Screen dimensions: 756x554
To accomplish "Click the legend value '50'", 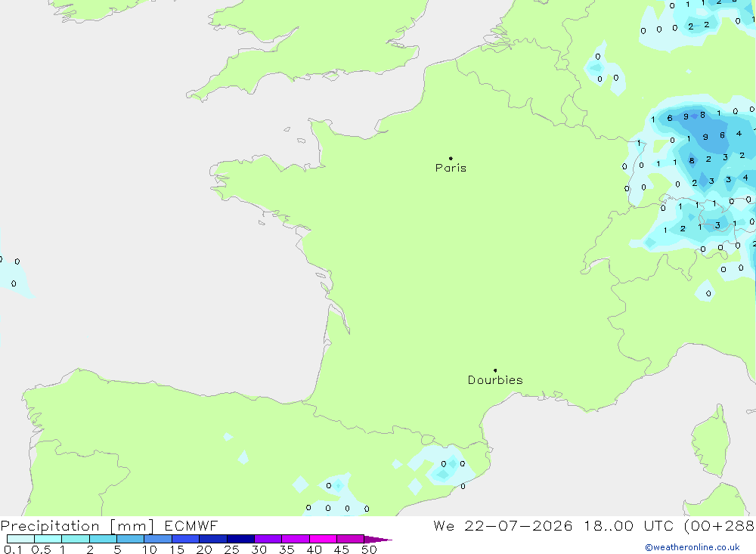I will tap(369, 549).
